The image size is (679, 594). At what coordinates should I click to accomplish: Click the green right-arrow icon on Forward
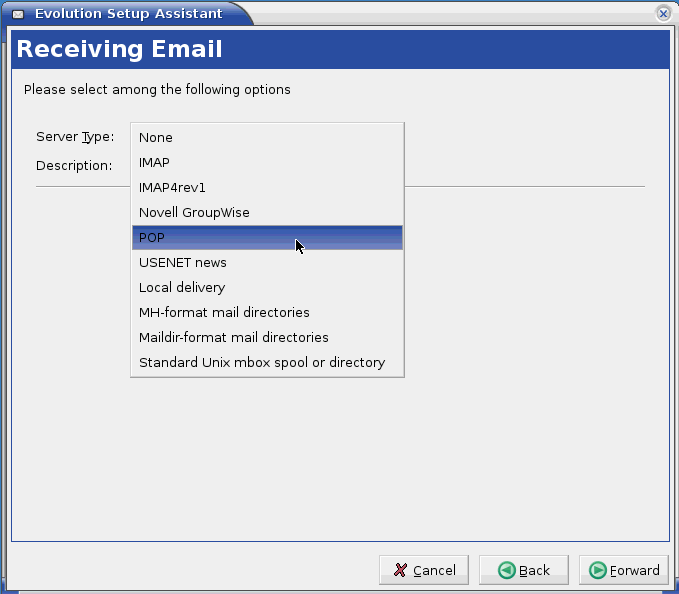(x=598, y=570)
